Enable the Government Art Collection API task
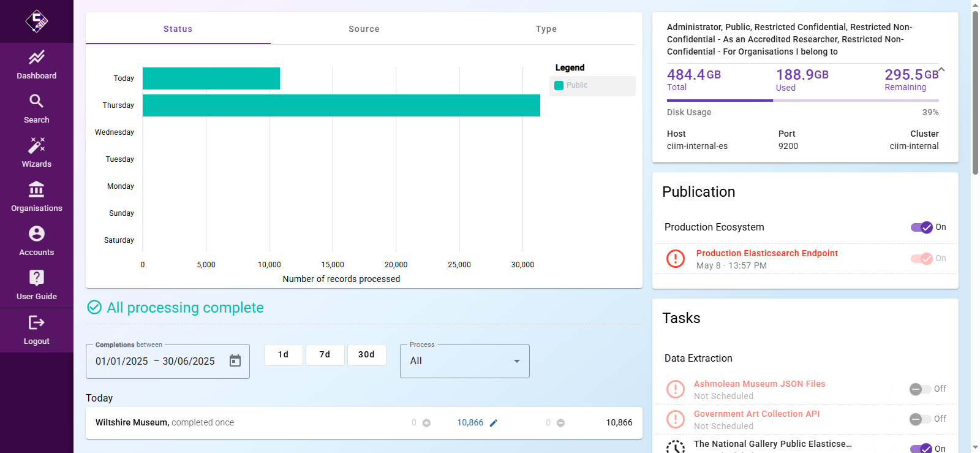Viewport: 980px width, 453px height. pos(920,419)
